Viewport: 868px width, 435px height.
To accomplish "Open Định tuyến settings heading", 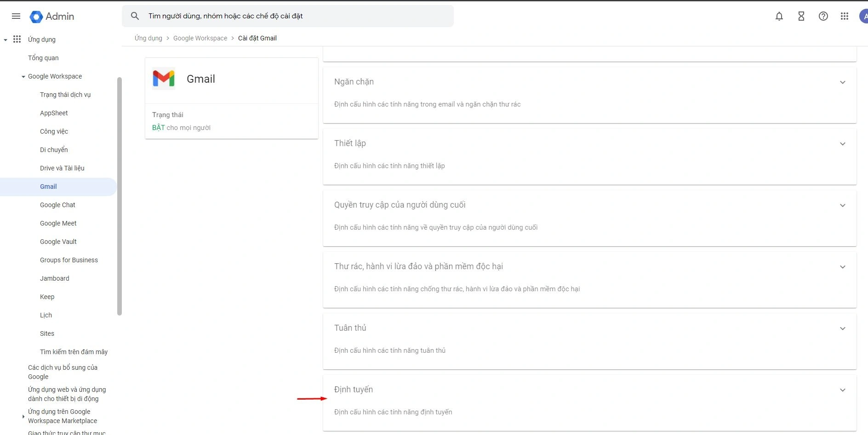I will tap(353, 390).
